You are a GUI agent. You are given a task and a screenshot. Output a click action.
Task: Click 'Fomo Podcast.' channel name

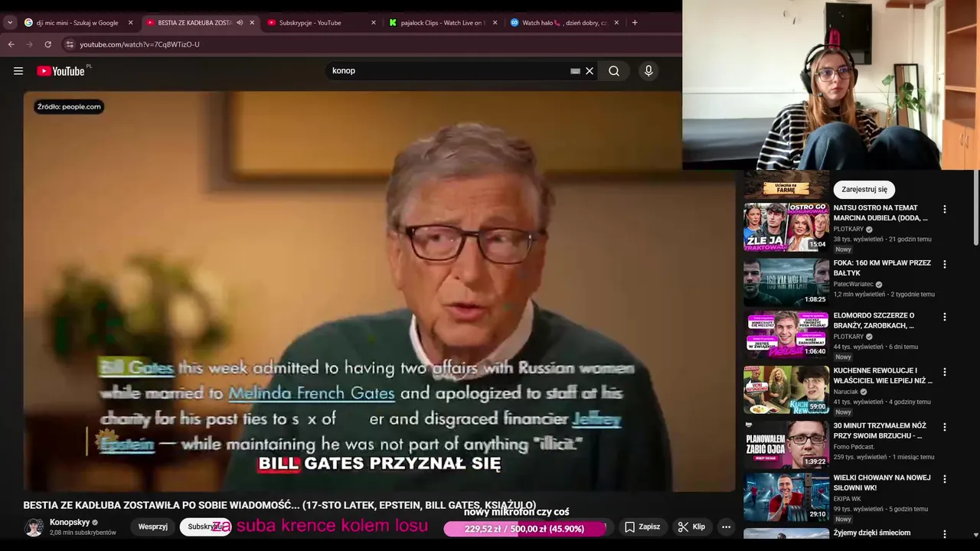[854, 446]
